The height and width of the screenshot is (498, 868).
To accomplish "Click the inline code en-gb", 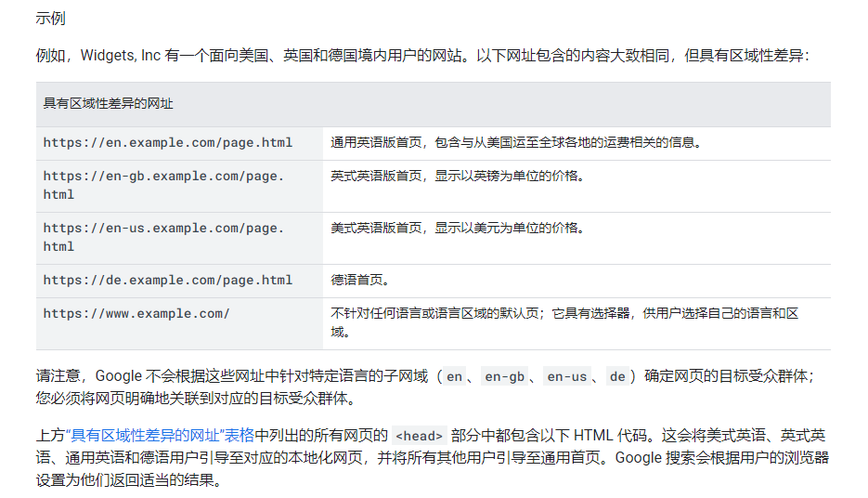I will pyautogui.click(x=504, y=376).
